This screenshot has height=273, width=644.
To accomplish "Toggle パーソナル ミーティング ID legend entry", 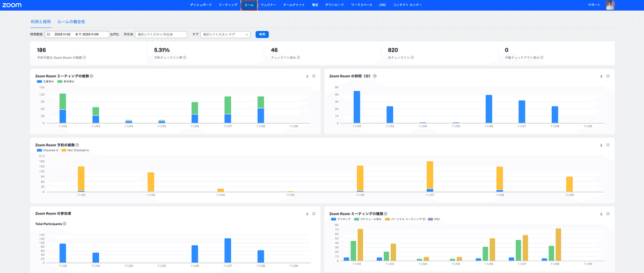I will 405,219.
